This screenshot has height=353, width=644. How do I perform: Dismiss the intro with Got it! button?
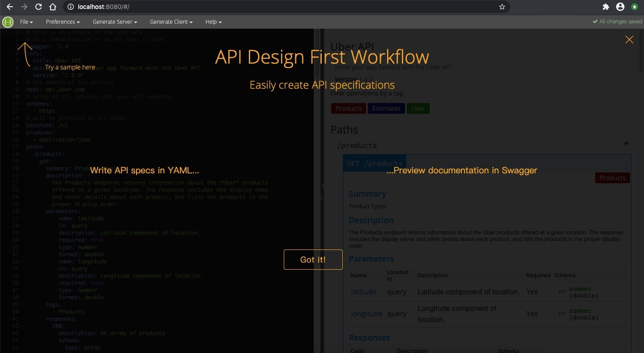pyautogui.click(x=313, y=259)
